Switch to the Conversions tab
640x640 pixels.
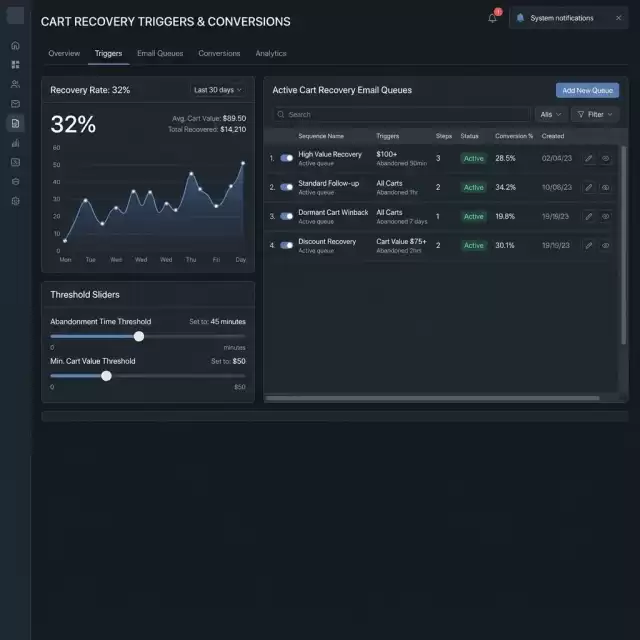219,53
